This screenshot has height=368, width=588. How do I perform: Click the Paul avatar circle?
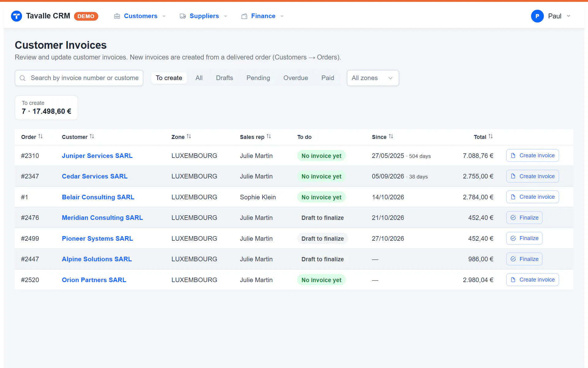(537, 16)
